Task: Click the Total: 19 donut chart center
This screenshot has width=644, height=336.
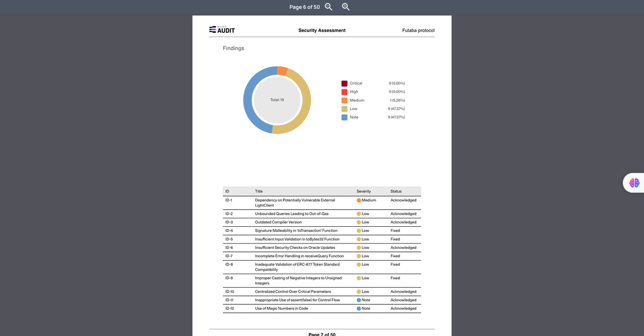Action: [x=277, y=100]
